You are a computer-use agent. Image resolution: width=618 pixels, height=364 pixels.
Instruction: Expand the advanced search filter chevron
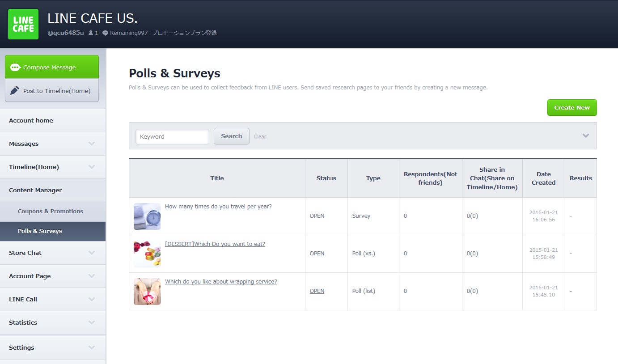pos(585,136)
